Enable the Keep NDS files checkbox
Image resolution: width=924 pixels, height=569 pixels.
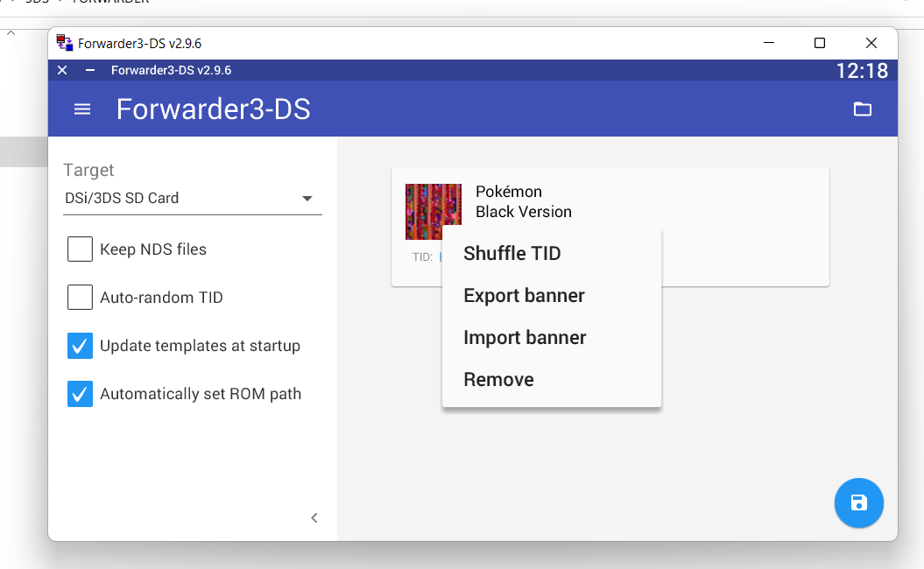[81, 249]
